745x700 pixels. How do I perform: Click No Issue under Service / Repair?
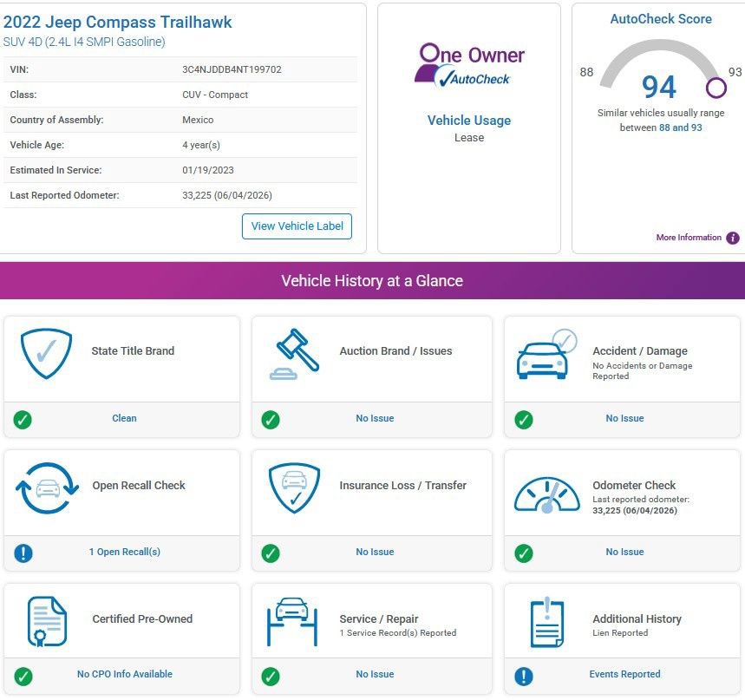[x=375, y=674]
